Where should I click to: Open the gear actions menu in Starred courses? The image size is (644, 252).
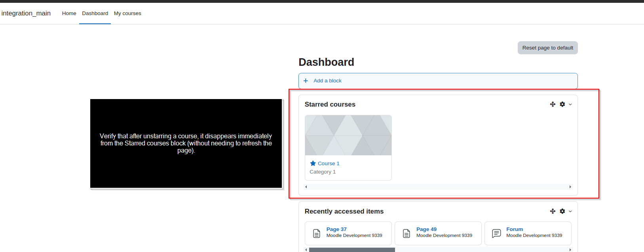[x=562, y=104]
